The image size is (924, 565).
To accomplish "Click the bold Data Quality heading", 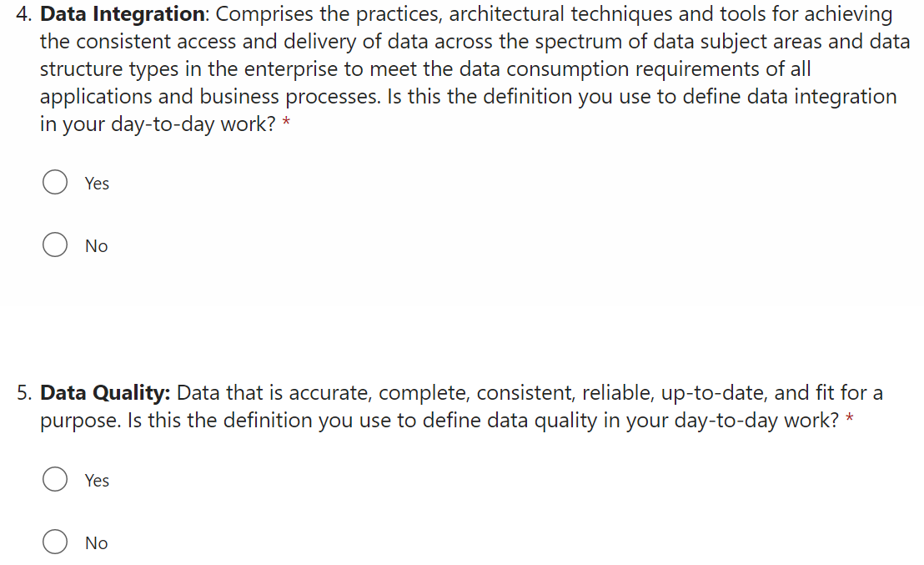I will [x=105, y=393].
